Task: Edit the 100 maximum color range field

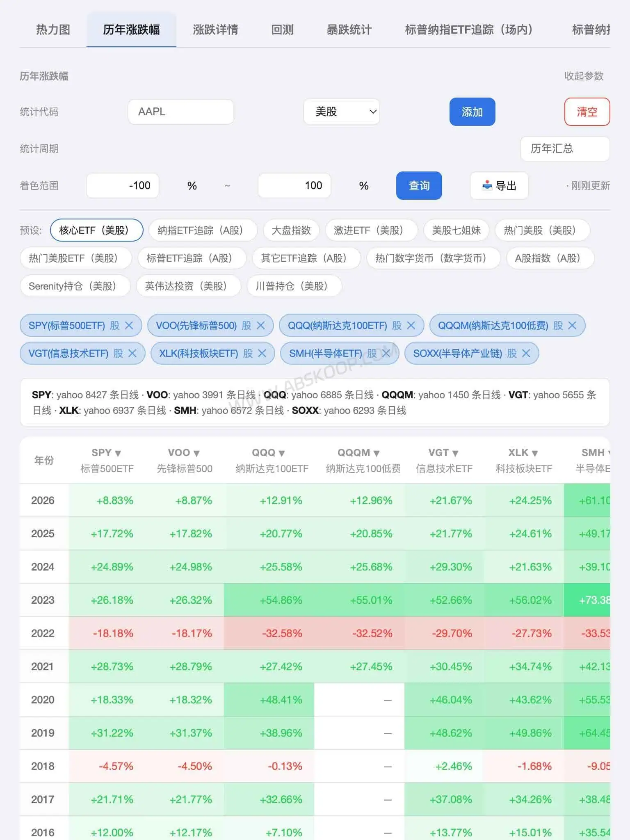Action: pos(294,185)
